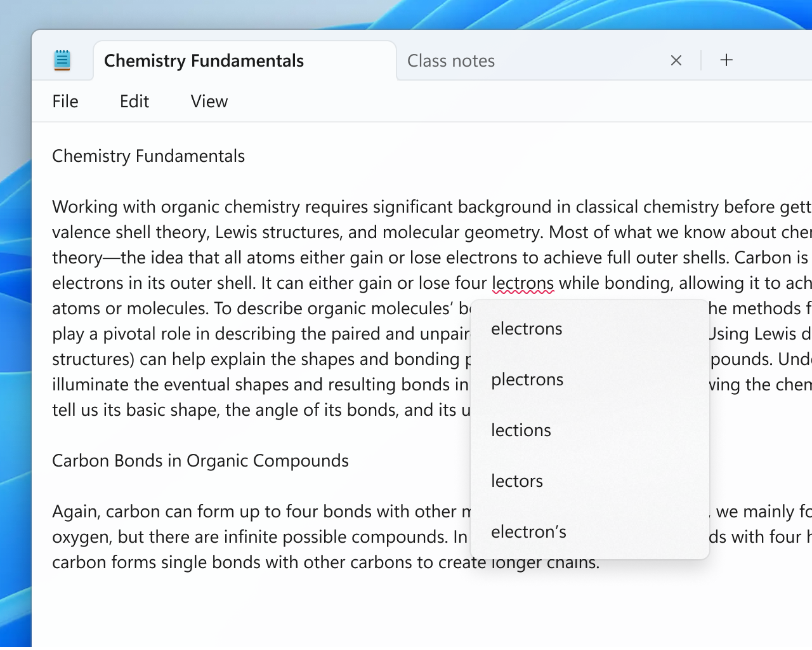The width and height of the screenshot is (812, 650).
Task: Pick "plectrons" from the suggestions list
Action: (x=527, y=380)
